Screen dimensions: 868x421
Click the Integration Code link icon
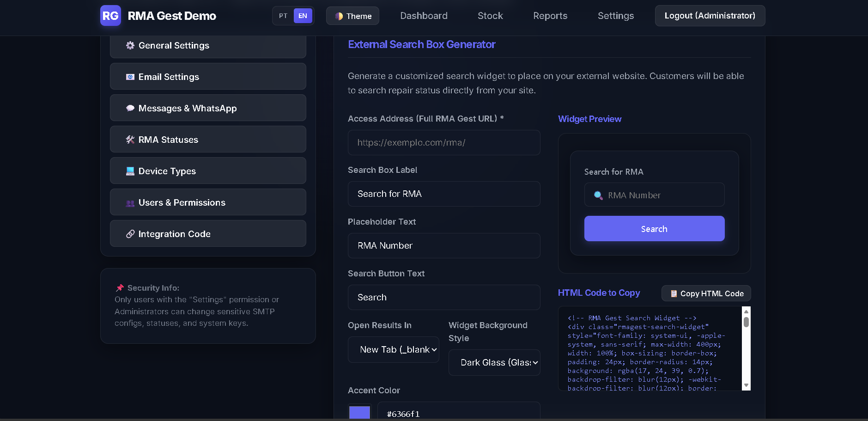pos(130,234)
